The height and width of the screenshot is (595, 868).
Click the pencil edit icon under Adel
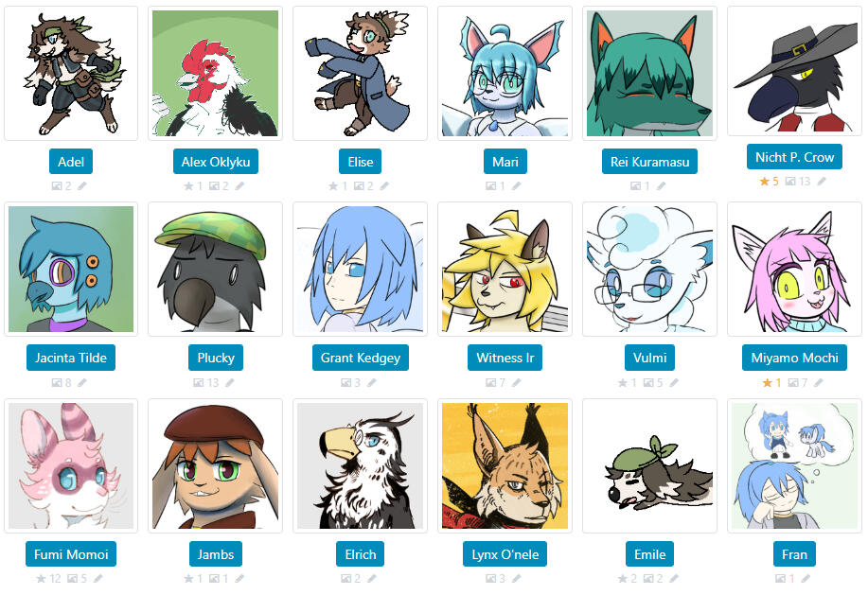pyautogui.click(x=82, y=186)
